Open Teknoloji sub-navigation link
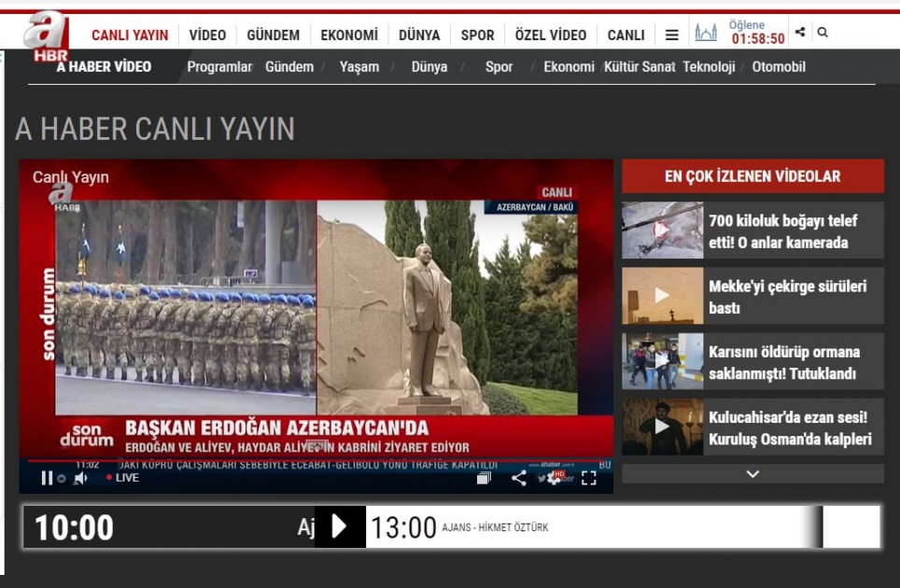The height and width of the screenshot is (588, 900). point(709,66)
